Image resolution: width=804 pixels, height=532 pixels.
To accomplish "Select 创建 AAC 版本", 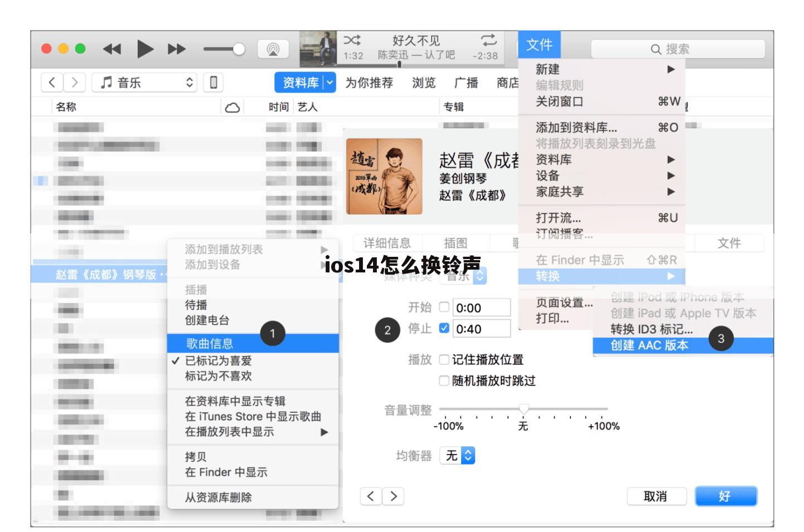I will point(683,345).
